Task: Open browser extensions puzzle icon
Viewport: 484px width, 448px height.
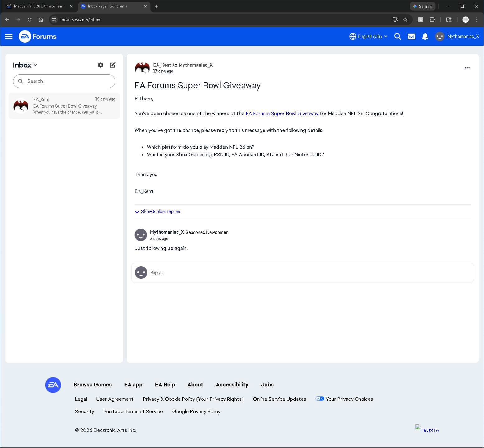Action: pyautogui.click(x=432, y=20)
